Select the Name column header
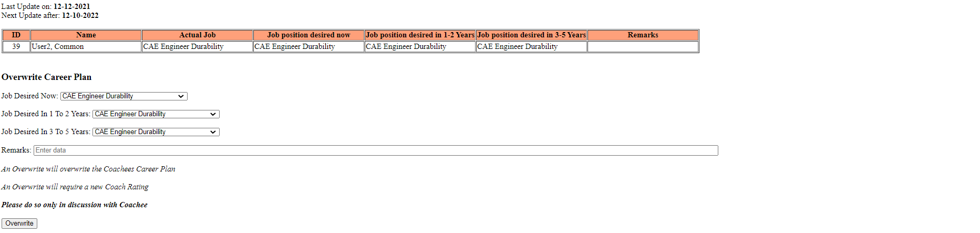The width and height of the screenshot is (980, 233). click(x=86, y=35)
